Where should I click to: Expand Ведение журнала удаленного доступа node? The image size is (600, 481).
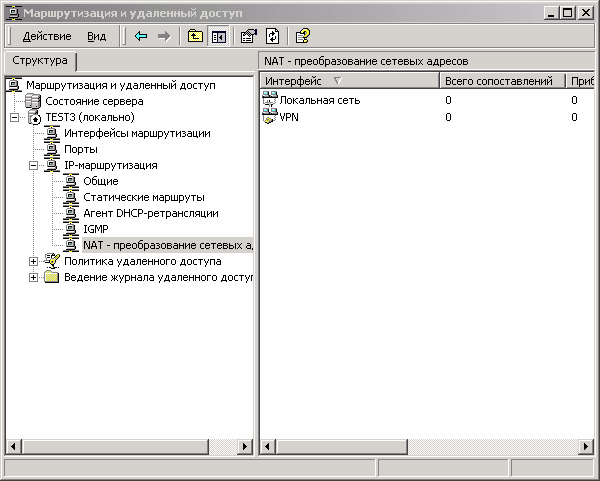pyautogui.click(x=33, y=277)
